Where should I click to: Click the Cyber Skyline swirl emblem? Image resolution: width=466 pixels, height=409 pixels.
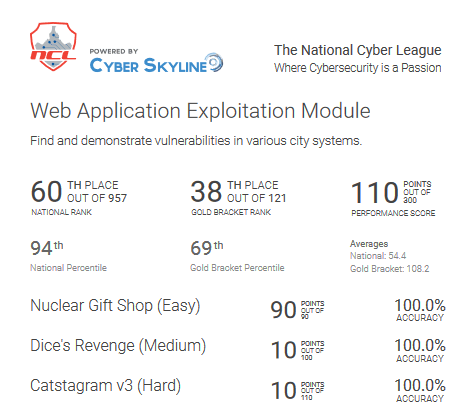click(214, 62)
